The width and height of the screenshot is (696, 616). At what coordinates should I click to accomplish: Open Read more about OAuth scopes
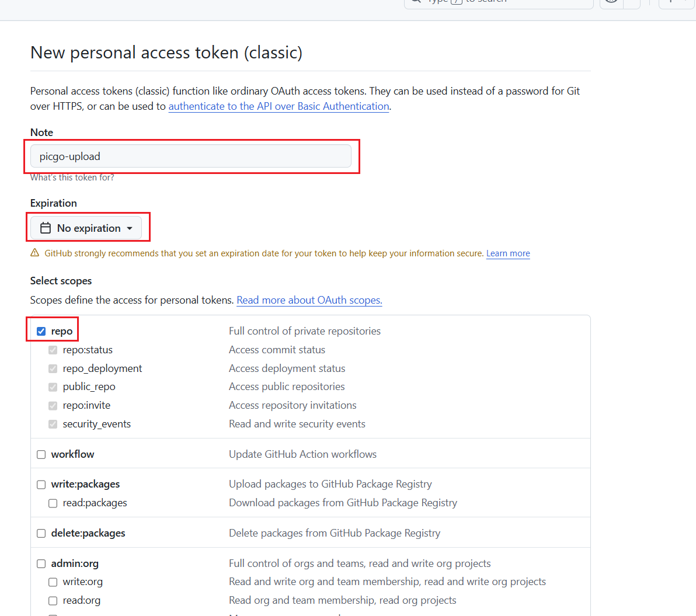309,300
